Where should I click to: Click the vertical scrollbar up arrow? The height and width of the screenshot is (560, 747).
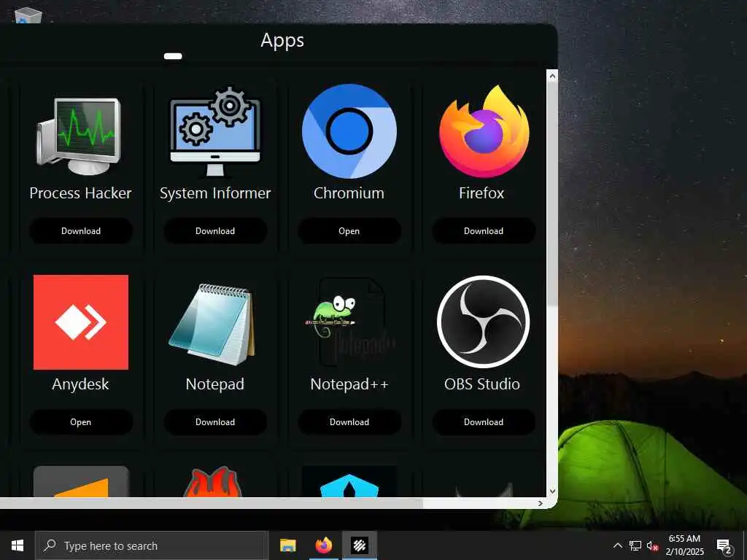[552, 76]
